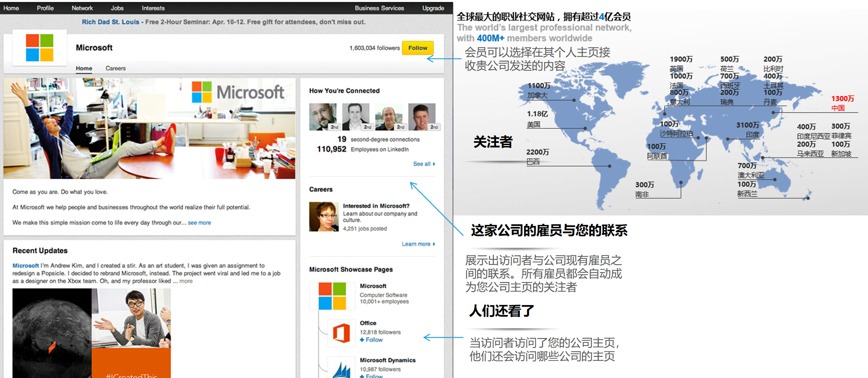Click the '1.18亿 美国' map label
Image resolution: width=868 pixels, height=378 pixels.
coord(537,119)
